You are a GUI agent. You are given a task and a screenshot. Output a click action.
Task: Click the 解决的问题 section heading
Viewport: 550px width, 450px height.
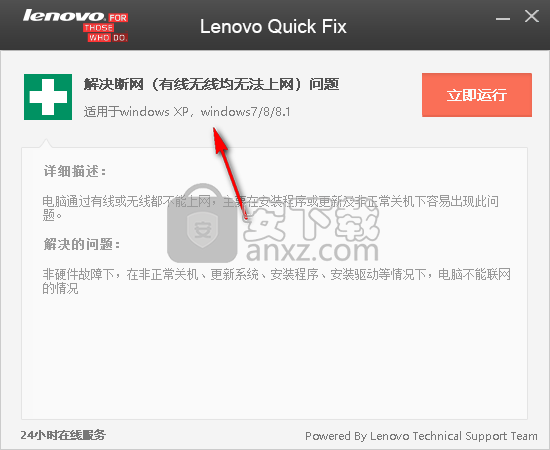[x=82, y=244]
